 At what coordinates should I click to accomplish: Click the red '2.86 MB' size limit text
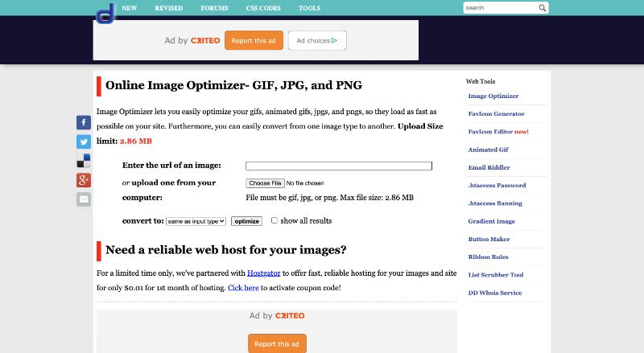pos(136,142)
